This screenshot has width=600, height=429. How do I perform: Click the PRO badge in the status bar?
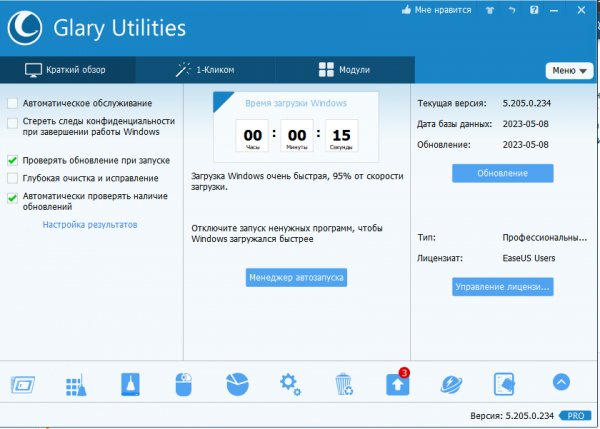click(575, 416)
